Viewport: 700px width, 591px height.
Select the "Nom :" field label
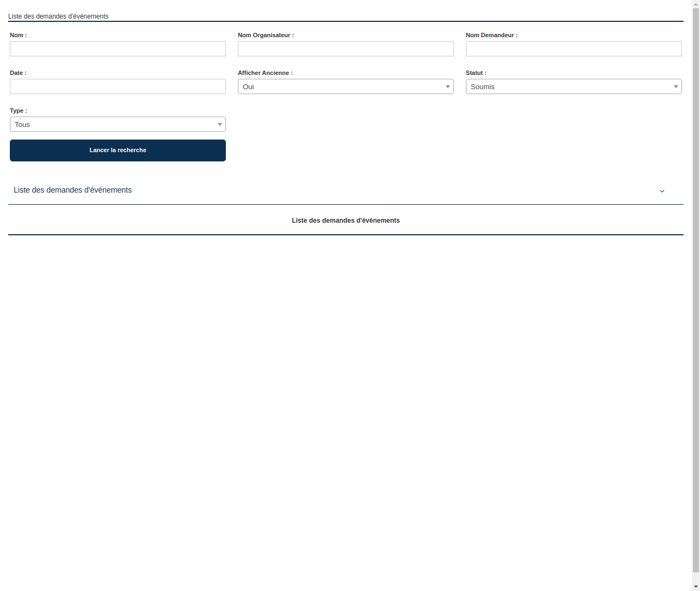[18, 35]
